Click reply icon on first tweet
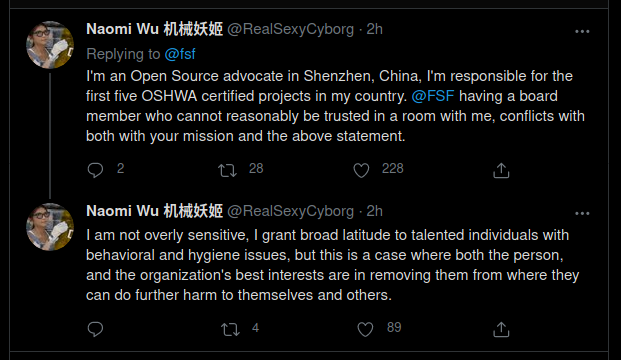621x360 pixels. [x=95, y=170]
